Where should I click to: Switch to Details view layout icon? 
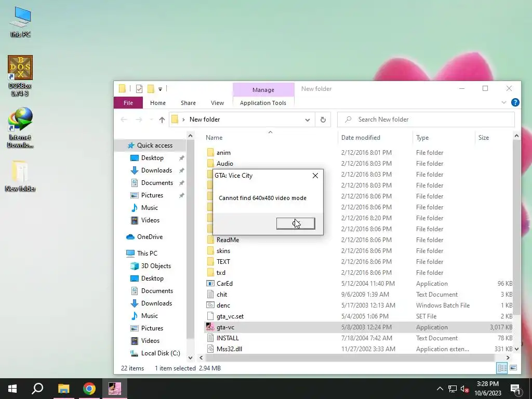502,368
